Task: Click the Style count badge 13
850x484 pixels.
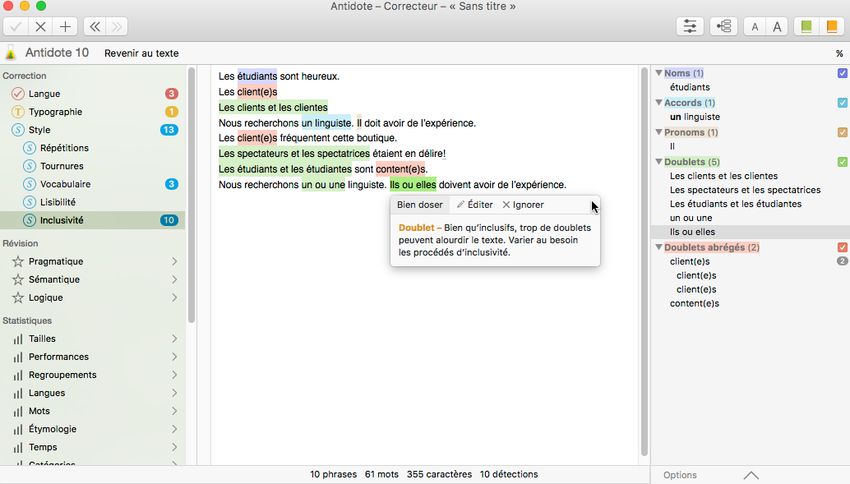Action: point(169,130)
